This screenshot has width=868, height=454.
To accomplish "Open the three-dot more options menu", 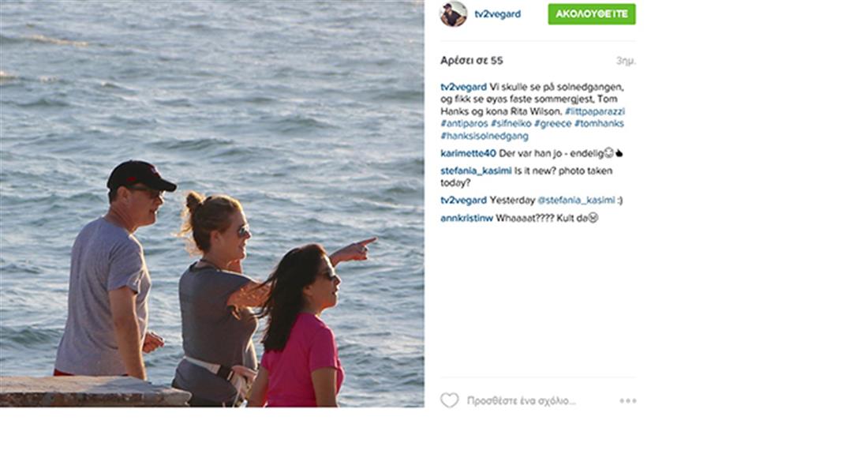I will (628, 401).
